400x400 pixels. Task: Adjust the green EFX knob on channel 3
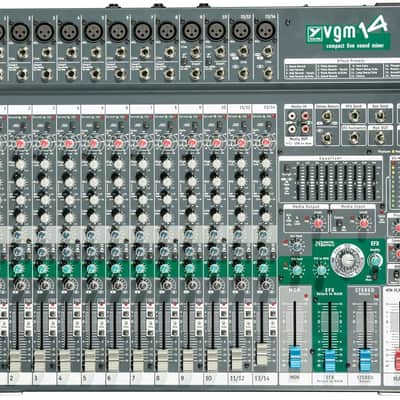(x=42, y=269)
